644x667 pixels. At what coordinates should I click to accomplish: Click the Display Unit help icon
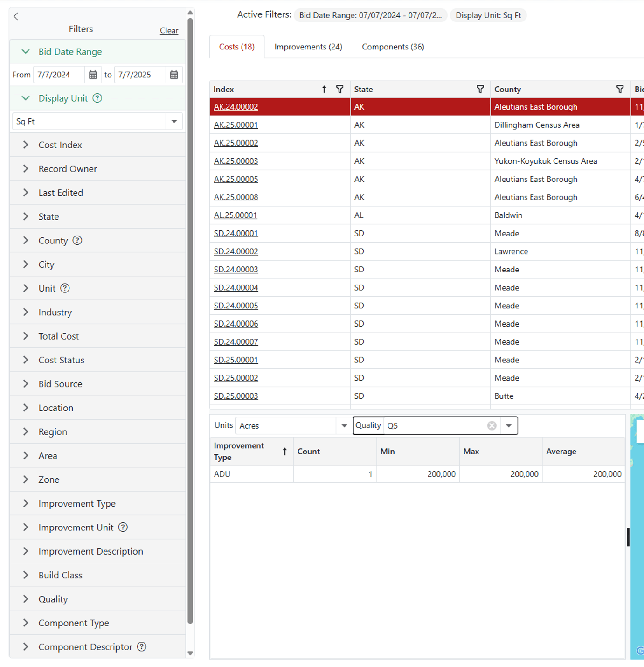(97, 98)
